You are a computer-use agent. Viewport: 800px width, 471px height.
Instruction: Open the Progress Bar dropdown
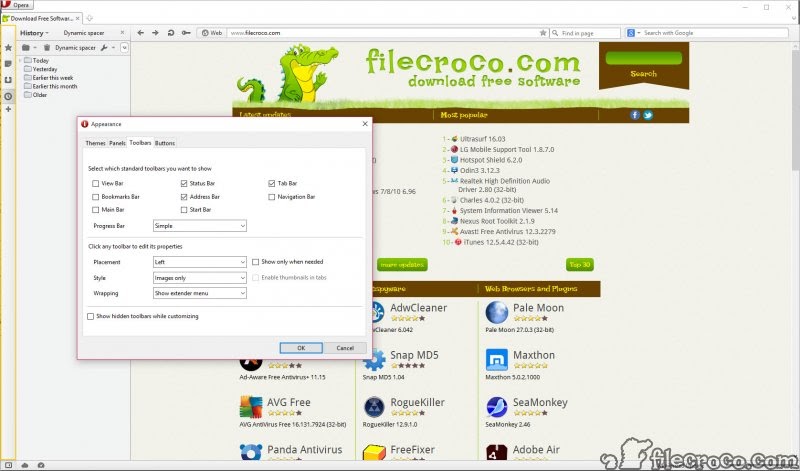(x=199, y=226)
